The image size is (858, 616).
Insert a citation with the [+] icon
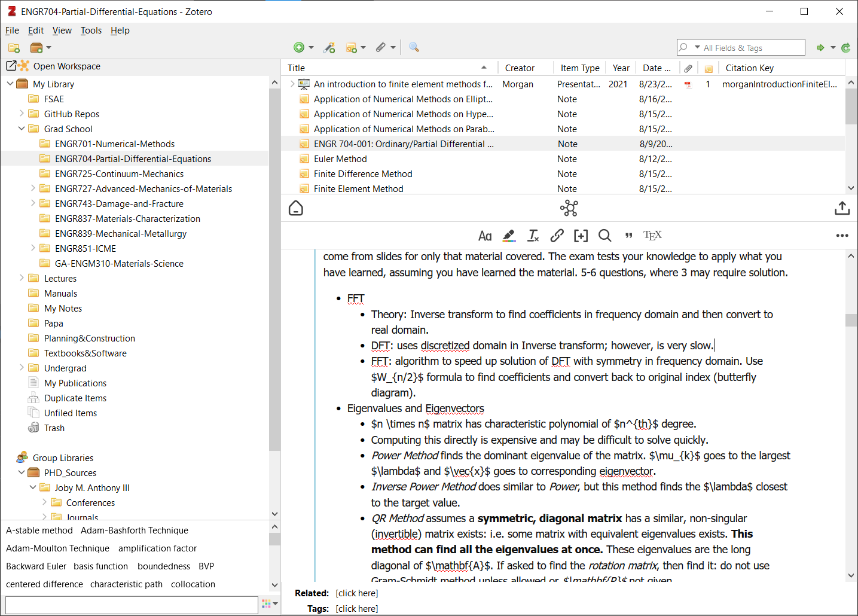click(x=581, y=236)
